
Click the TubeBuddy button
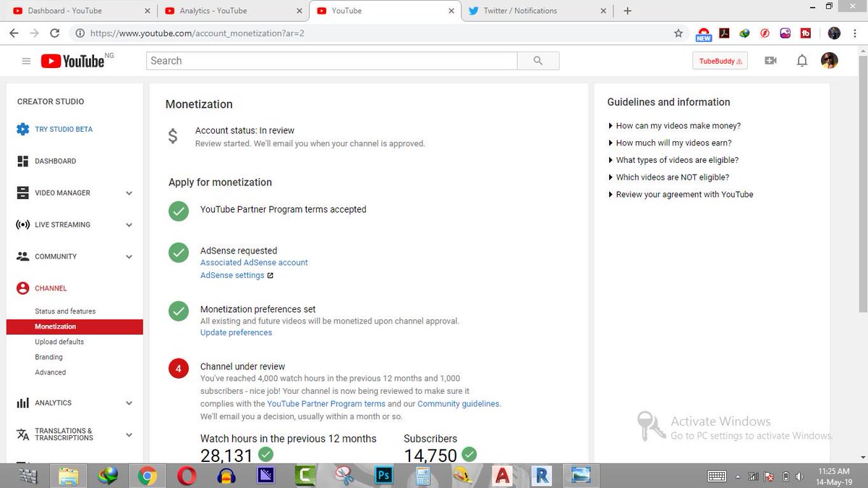[720, 62]
